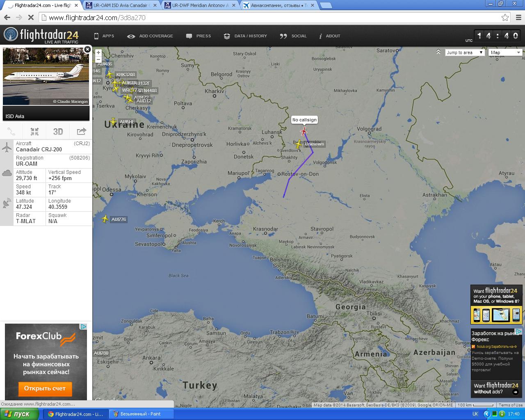Open the Jump to area dropdown
Screen dimensions: 525x420
[465, 52]
